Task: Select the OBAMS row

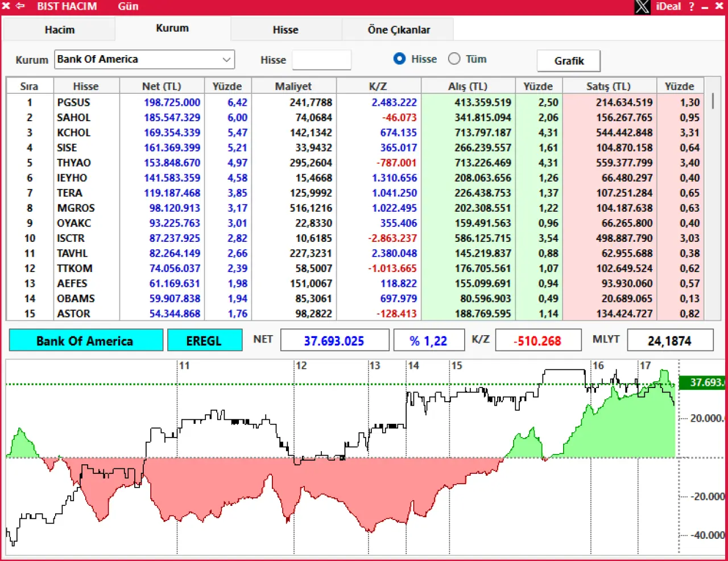Action: tap(355, 298)
